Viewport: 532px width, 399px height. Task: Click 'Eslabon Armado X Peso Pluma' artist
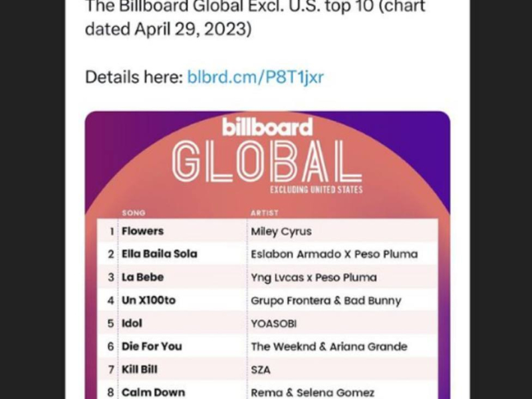(x=334, y=254)
